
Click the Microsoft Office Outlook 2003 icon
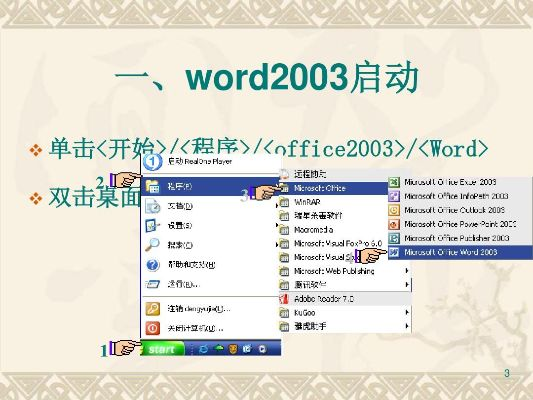pos(394,210)
